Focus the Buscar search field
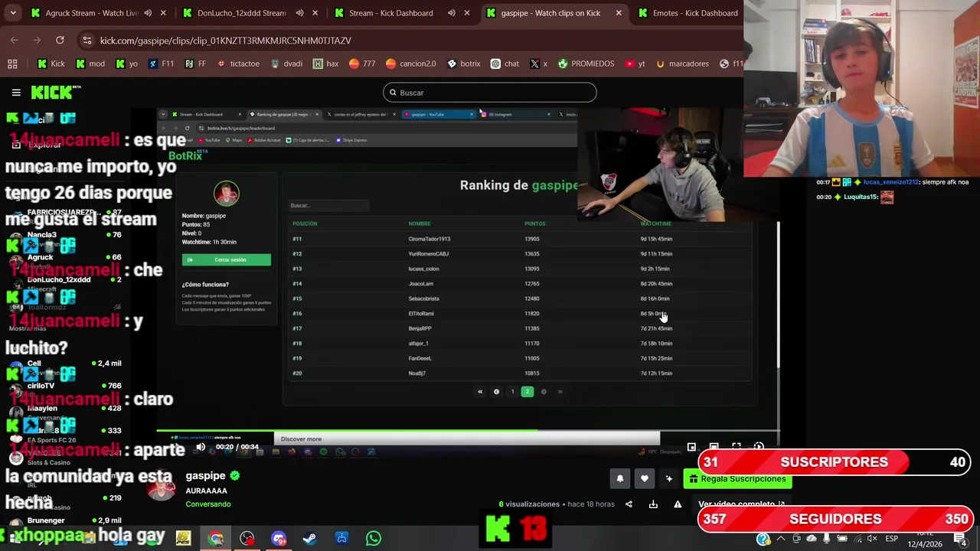Screen dimensions: 980x551 click(489, 93)
